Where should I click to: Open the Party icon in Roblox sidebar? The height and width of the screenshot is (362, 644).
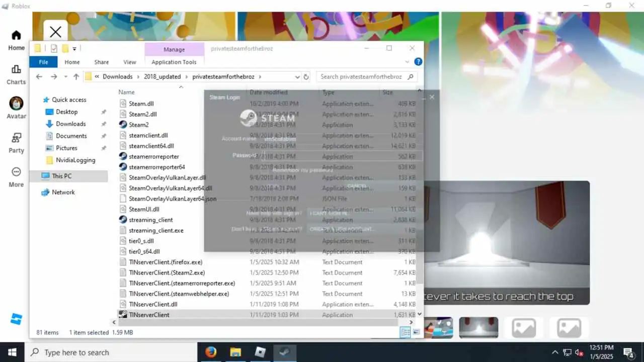pyautogui.click(x=16, y=137)
